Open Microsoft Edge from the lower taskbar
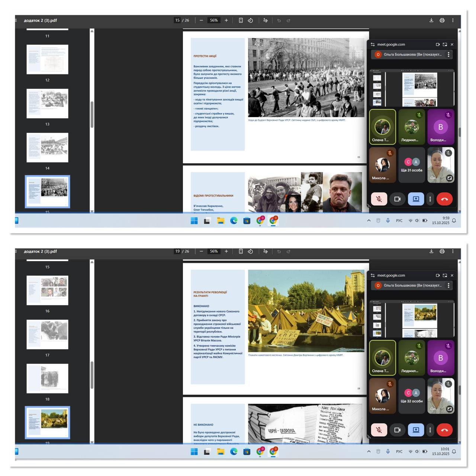 pyautogui.click(x=234, y=451)
